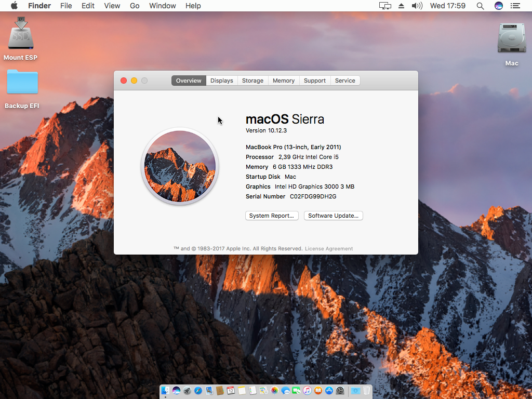Open the Mail app in Dock
Viewport: 532px width, 399px height.
209,391
